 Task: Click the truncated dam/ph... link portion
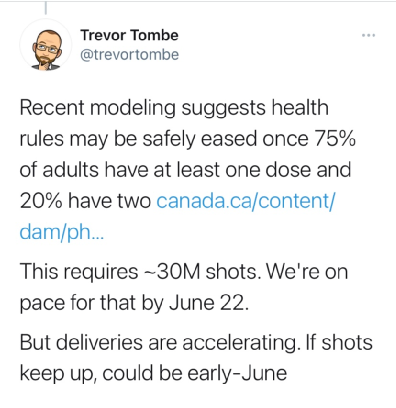click(x=62, y=232)
